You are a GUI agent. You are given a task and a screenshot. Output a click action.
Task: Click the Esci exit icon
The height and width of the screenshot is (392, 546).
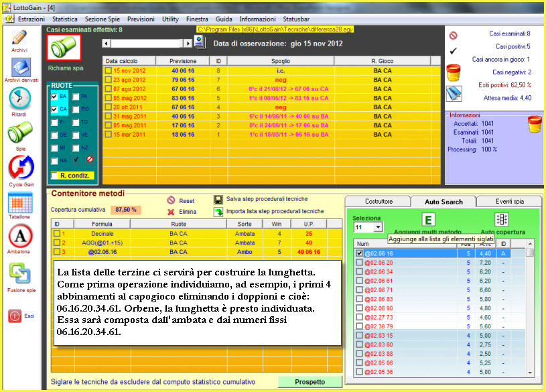[15, 316]
